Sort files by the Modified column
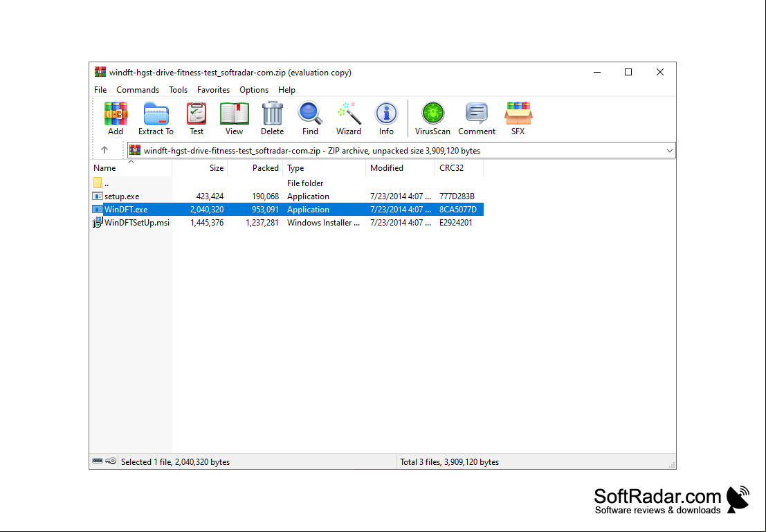The height and width of the screenshot is (532, 766). coord(400,168)
